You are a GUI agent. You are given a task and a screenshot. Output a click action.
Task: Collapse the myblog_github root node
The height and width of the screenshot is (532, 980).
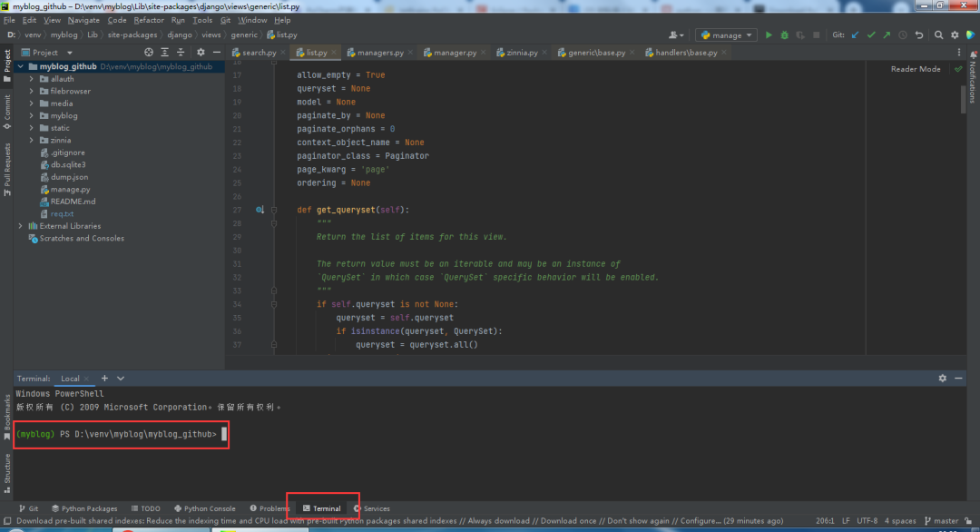point(21,67)
